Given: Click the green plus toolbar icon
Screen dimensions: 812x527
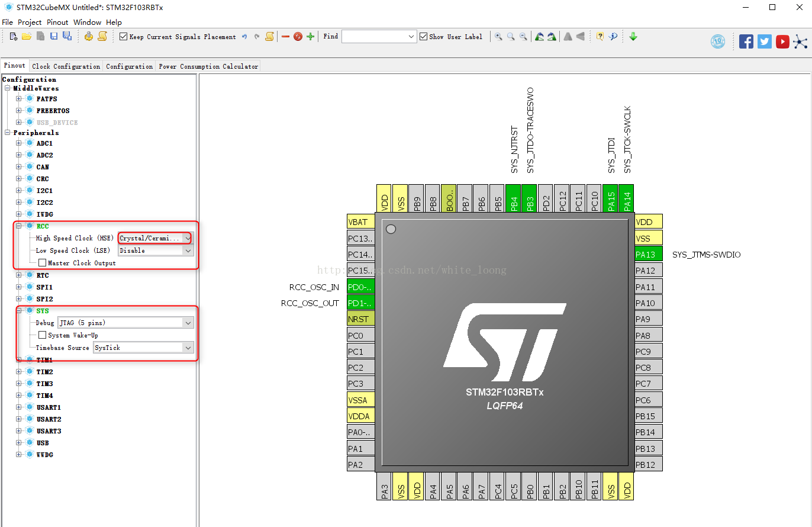Looking at the screenshot, I should click(310, 37).
